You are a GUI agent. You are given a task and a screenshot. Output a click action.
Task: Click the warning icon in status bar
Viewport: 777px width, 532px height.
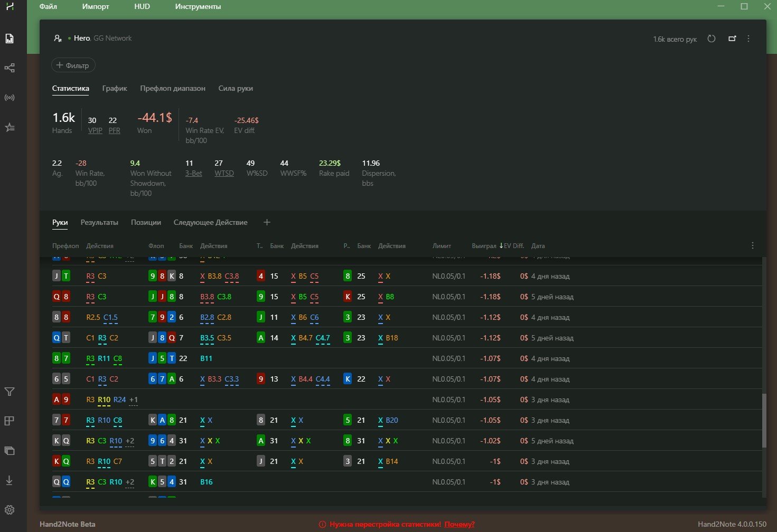[x=322, y=524]
